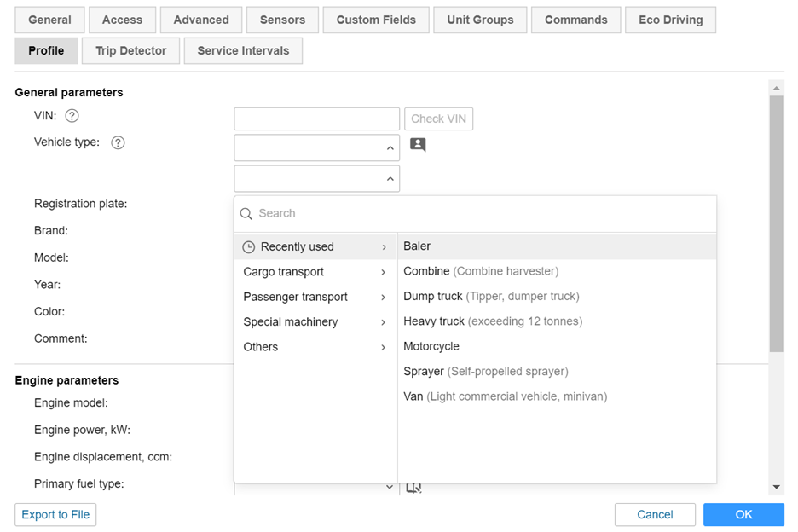Confirm with the OK button
This screenshot has width=798, height=532.
[x=743, y=514]
